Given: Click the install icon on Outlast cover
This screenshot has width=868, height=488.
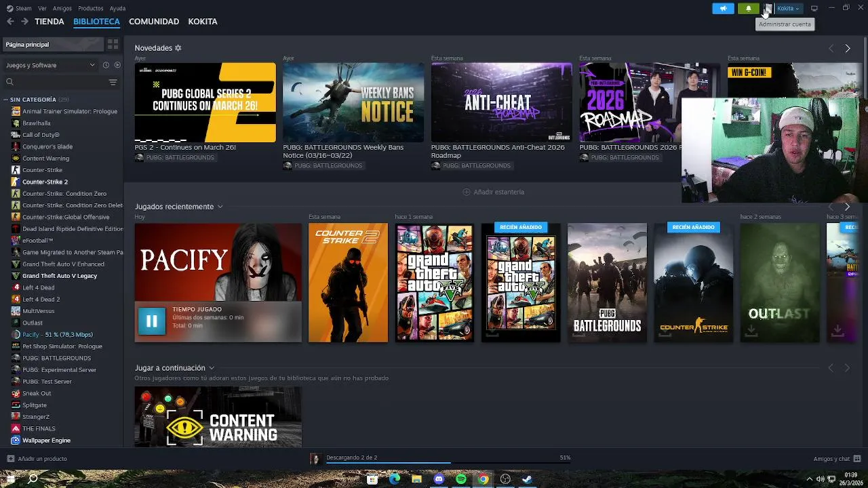Looking at the screenshot, I should pos(751,330).
